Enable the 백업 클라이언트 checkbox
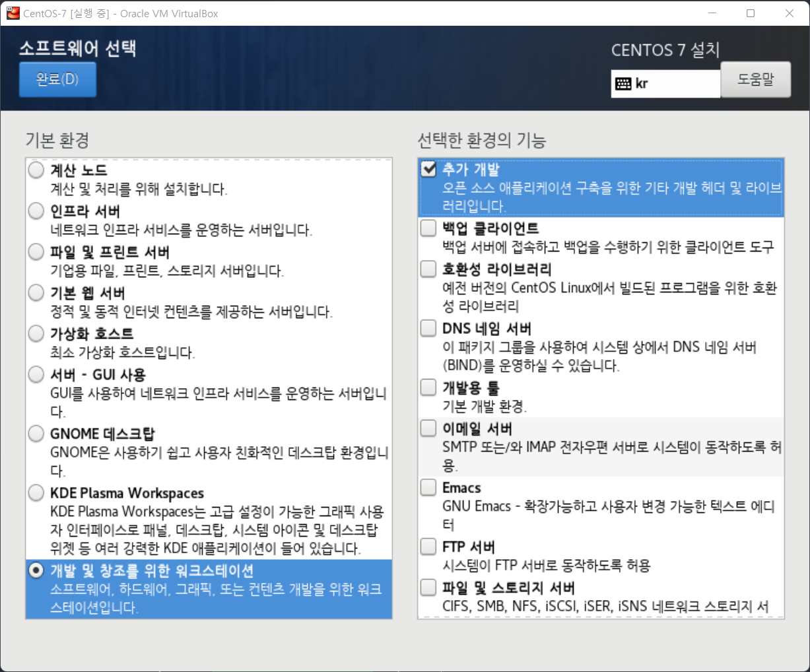The image size is (810, 672). point(428,228)
